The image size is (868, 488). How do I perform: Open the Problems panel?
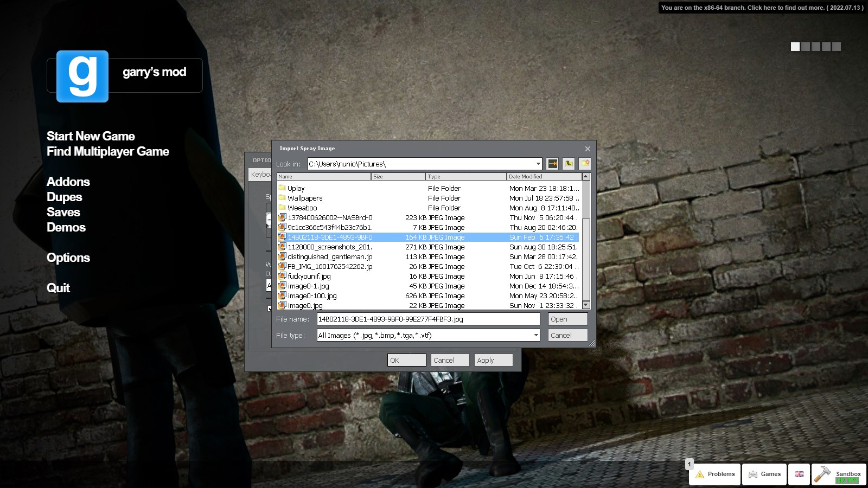click(x=714, y=474)
